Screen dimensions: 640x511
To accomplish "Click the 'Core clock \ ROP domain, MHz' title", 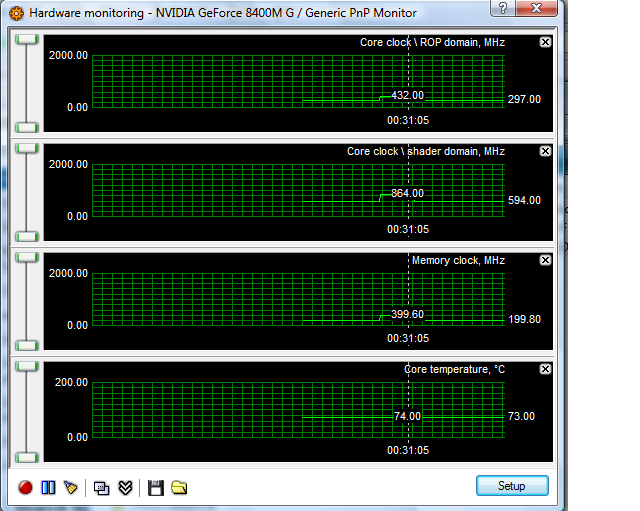I will pyautogui.click(x=432, y=42).
